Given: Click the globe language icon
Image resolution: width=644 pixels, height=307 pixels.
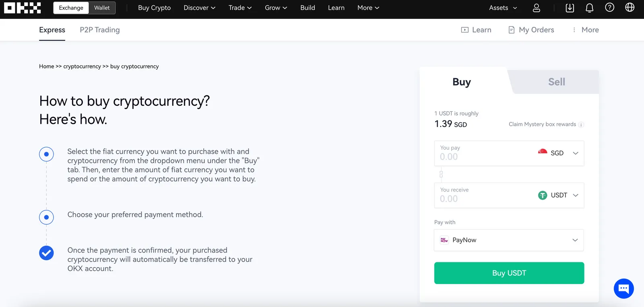Looking at the screenshot, I should (x=630, y=8).
